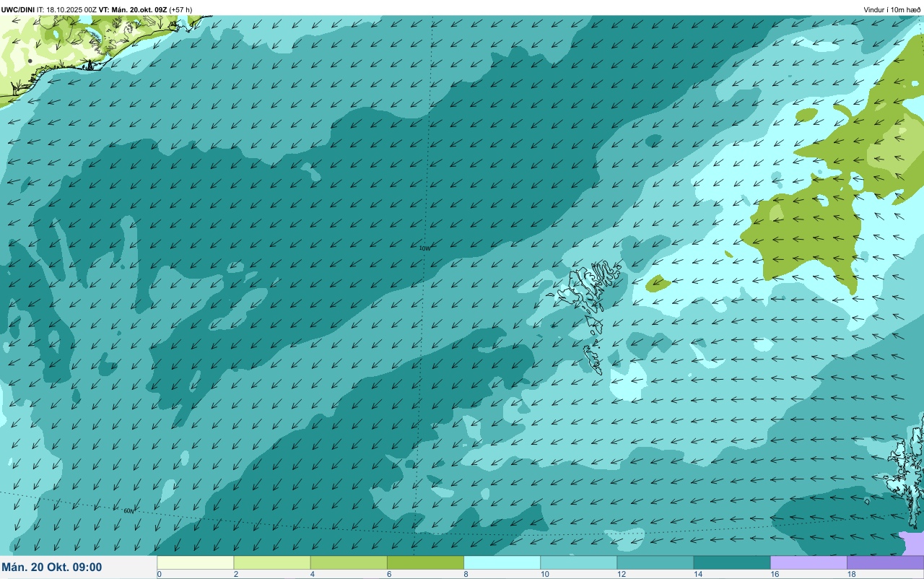Click the '(+57 h)' forecast offset text
The width and height of the screenshot is (924, 579).
pos(180,9)
